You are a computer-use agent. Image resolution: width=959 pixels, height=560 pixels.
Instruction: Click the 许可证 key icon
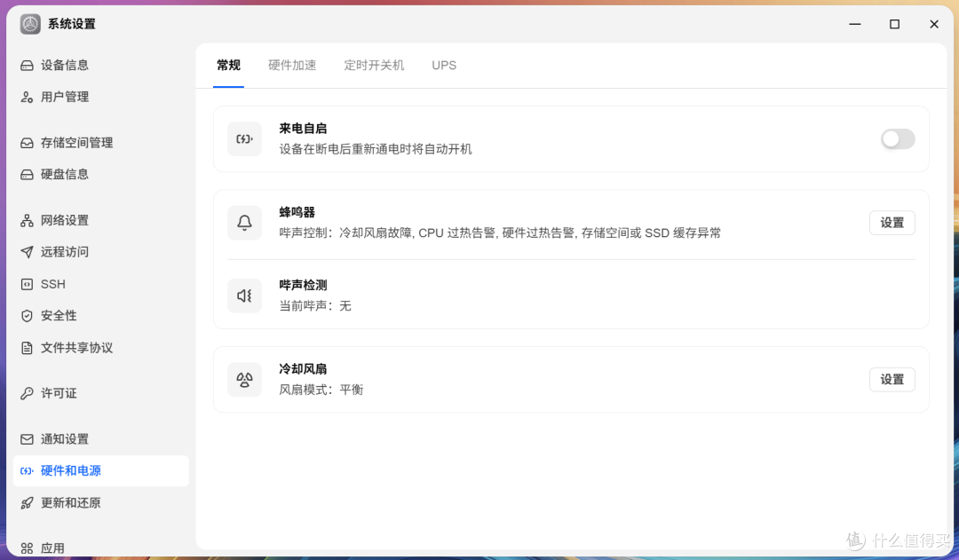(27, 394)
